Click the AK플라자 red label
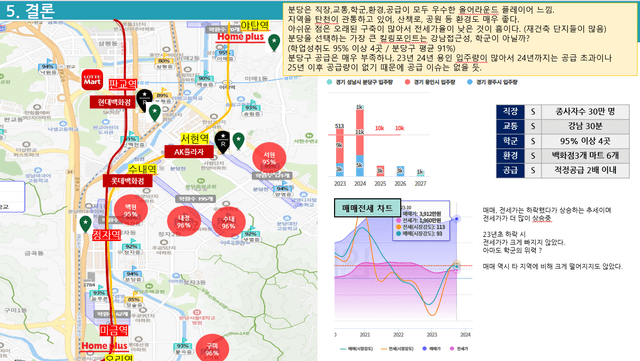 point(189,152)
